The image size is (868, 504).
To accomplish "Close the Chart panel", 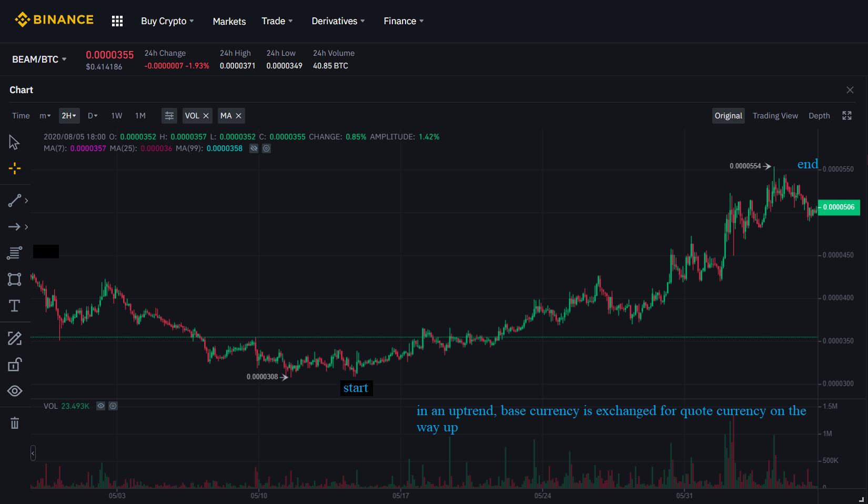I will pos(850,90).
